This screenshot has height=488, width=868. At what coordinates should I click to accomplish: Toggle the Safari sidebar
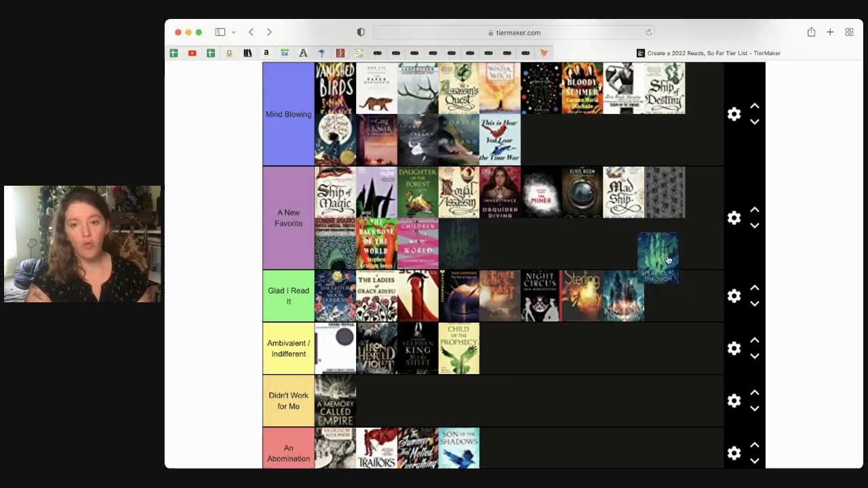220,32
